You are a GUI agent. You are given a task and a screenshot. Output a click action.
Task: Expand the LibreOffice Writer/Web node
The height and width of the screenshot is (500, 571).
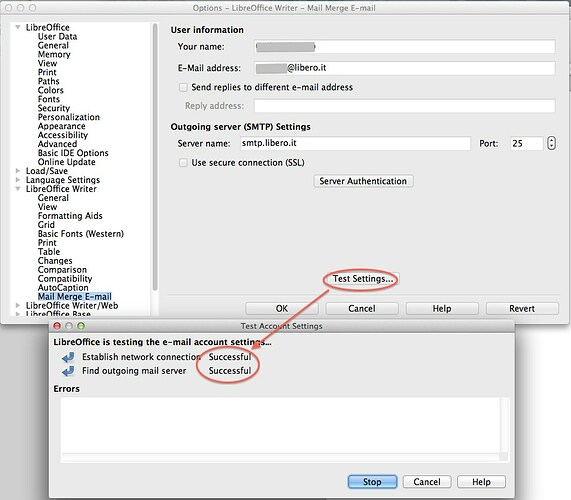pyautogui.click(x=17, y=306)
